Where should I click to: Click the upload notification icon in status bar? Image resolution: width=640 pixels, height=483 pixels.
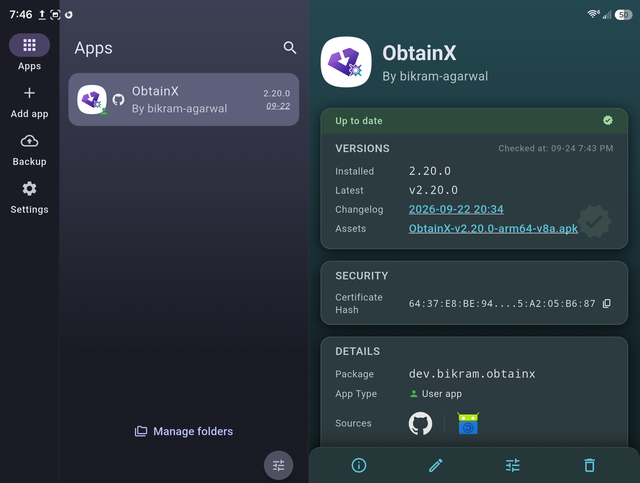(42, 15)
